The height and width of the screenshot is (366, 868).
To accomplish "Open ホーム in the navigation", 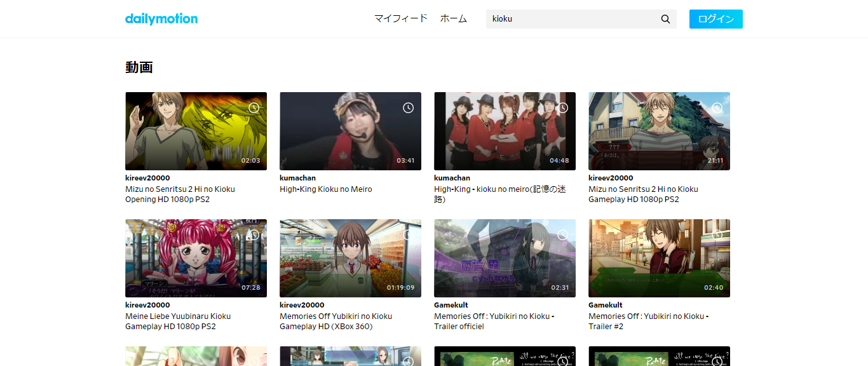I will (x=454, y=18).
